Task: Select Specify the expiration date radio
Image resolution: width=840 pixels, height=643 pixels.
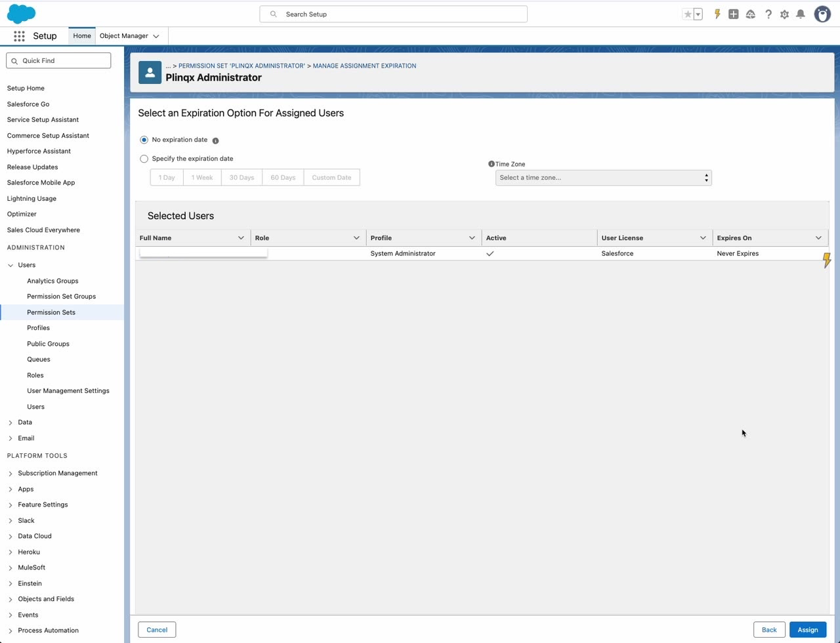Action: 144,159
